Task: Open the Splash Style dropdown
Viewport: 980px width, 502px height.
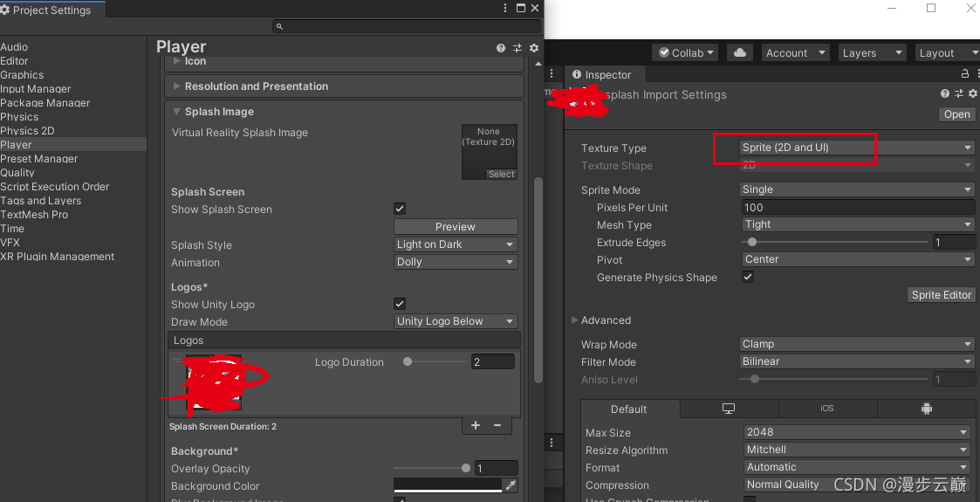Action: pyautogui.click(x=456, y=244)
